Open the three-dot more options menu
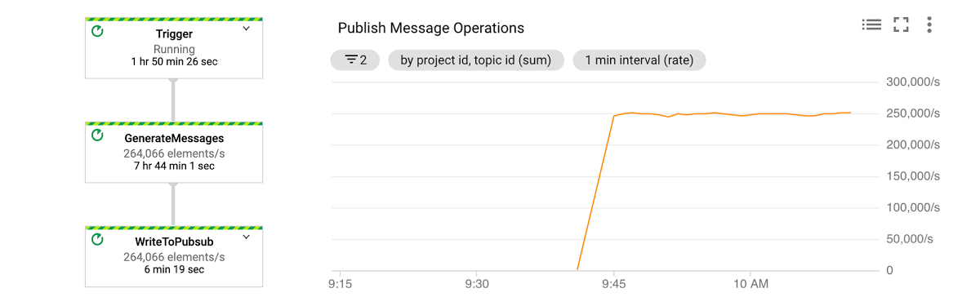Screen dimensions: 980x306 click(x=929, y=24)
